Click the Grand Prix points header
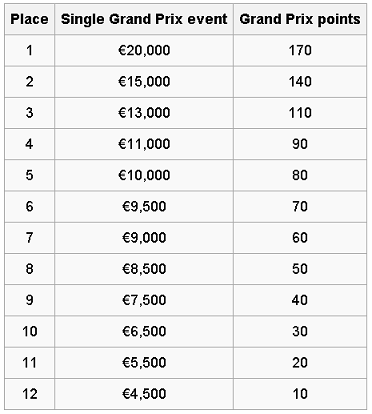This screenshot has height=414, width=372. (300, 19)
